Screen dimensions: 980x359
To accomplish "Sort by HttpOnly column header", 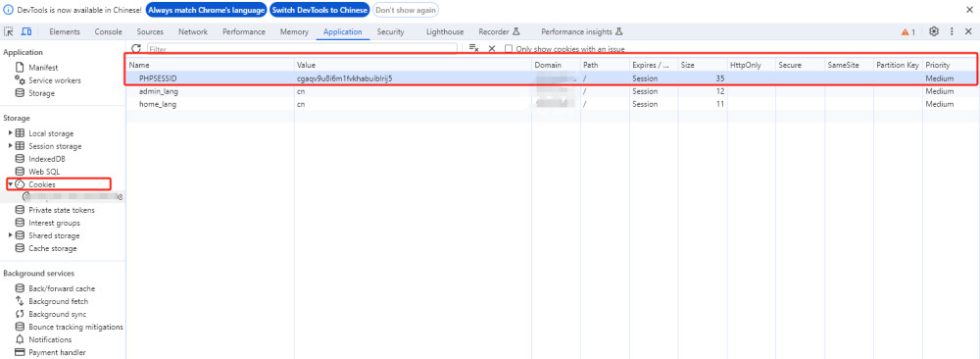I will click(x=752, y=65).
